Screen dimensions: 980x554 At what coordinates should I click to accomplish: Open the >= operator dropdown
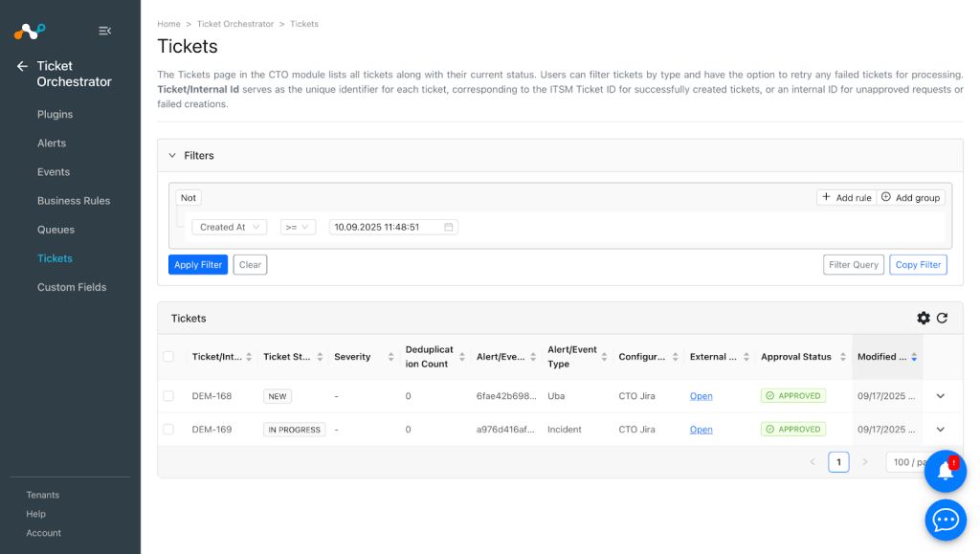[298, 227]
